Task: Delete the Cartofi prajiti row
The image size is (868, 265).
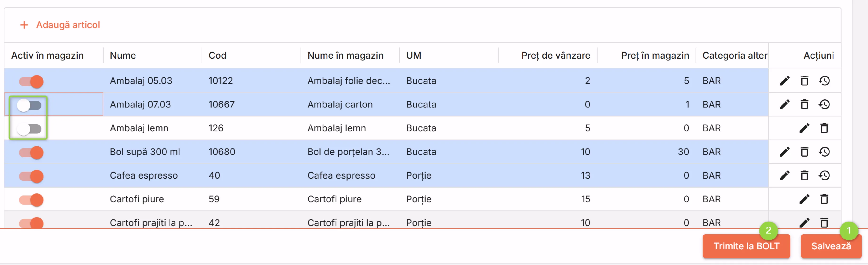Action: pos(824,222)
